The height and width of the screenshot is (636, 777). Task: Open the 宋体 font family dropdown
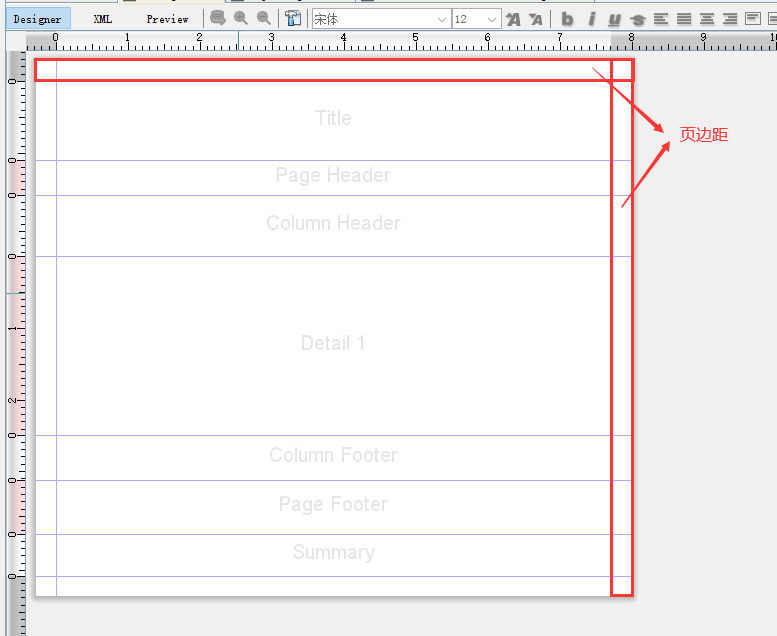click(x=381, y=19)
